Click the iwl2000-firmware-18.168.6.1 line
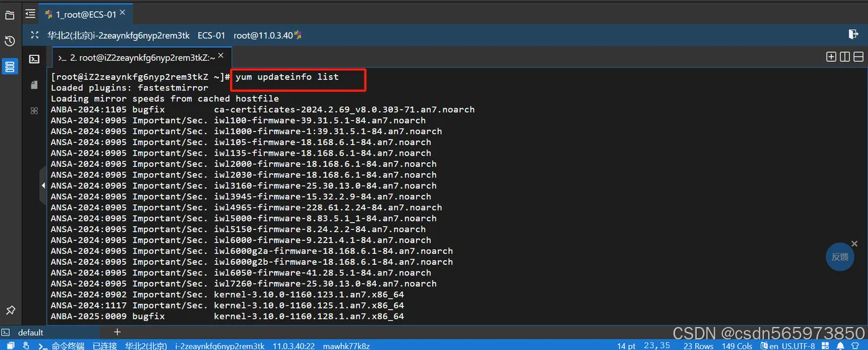 point(244,164)
